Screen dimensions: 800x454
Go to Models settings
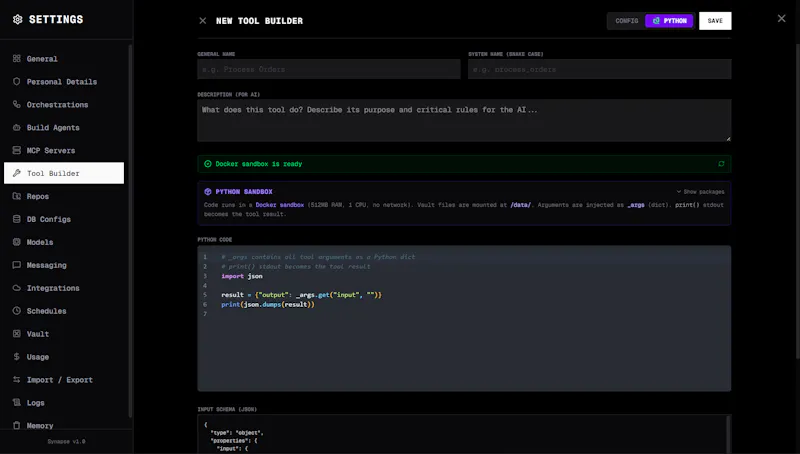pyautogui.click(x=64, y=242)
